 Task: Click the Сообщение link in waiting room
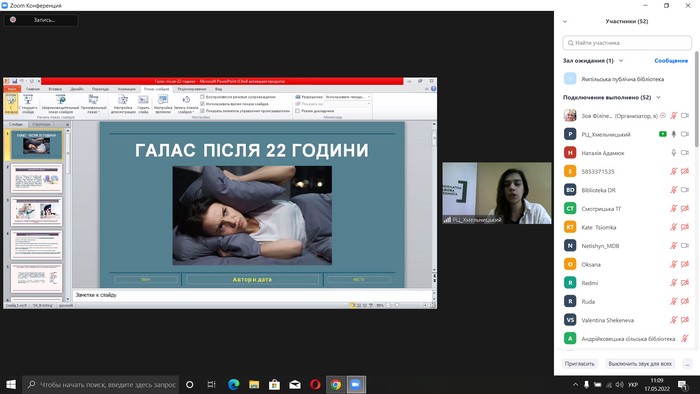[671, 61]
